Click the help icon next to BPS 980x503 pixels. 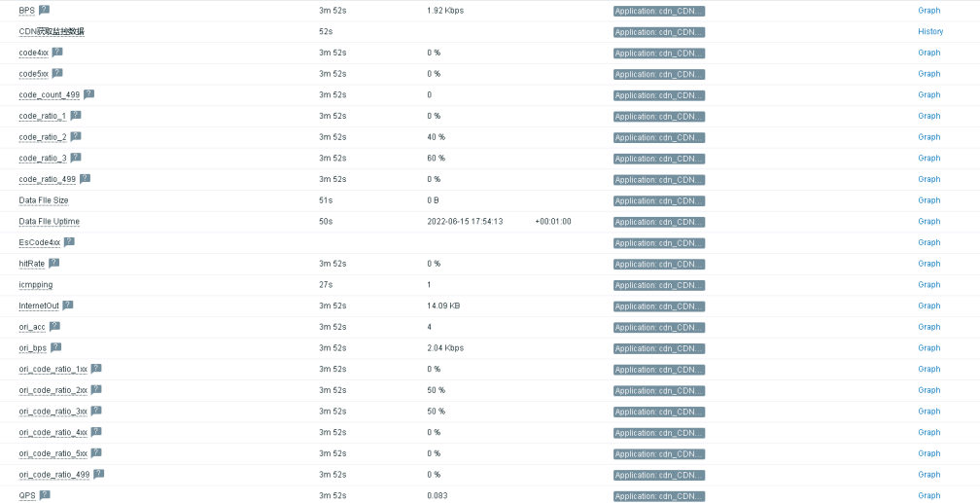tap(44, 10)
